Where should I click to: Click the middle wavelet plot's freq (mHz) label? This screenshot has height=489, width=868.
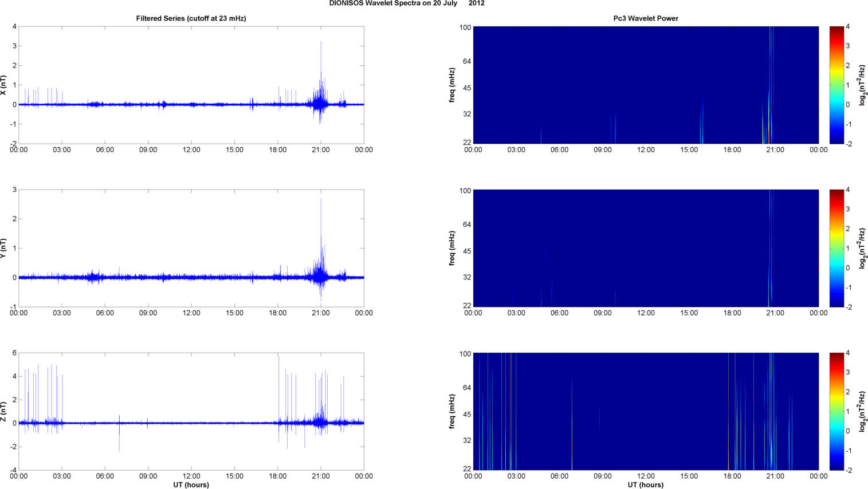point(452,249)
